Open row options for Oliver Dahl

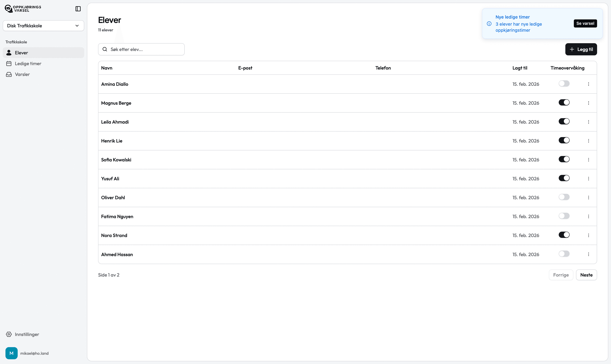pyautogui.click(x=588, y=198)
